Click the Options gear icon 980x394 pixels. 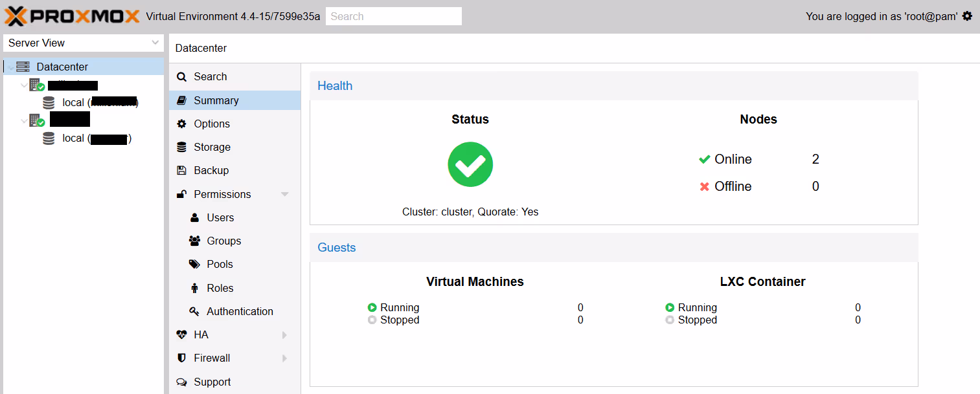tap(182, 124)
